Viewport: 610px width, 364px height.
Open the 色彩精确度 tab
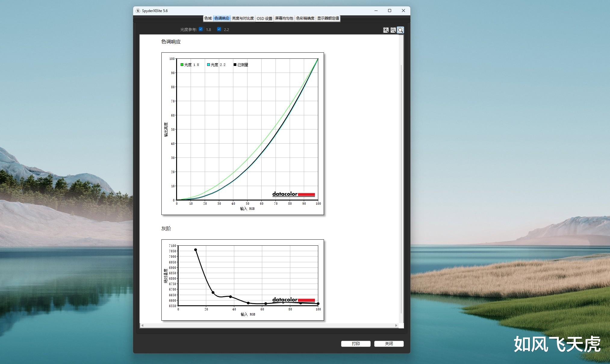(x=305, y=18)
